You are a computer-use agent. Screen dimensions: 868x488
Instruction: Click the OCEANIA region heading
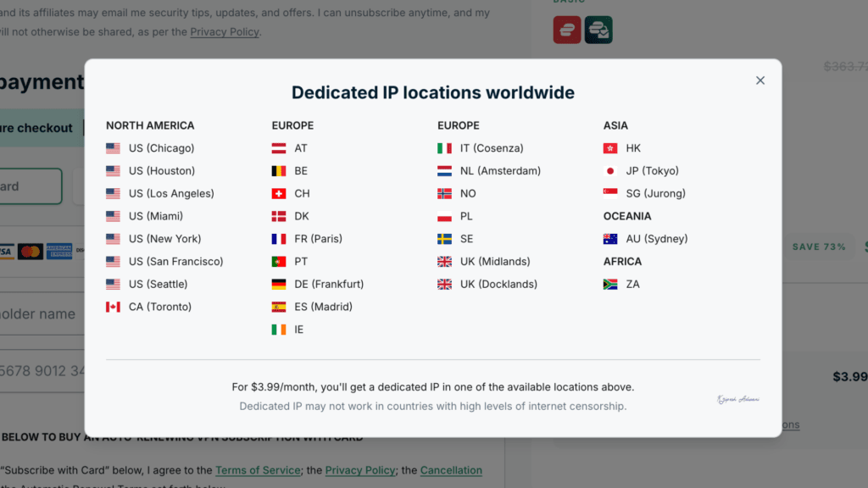[627, 216]
